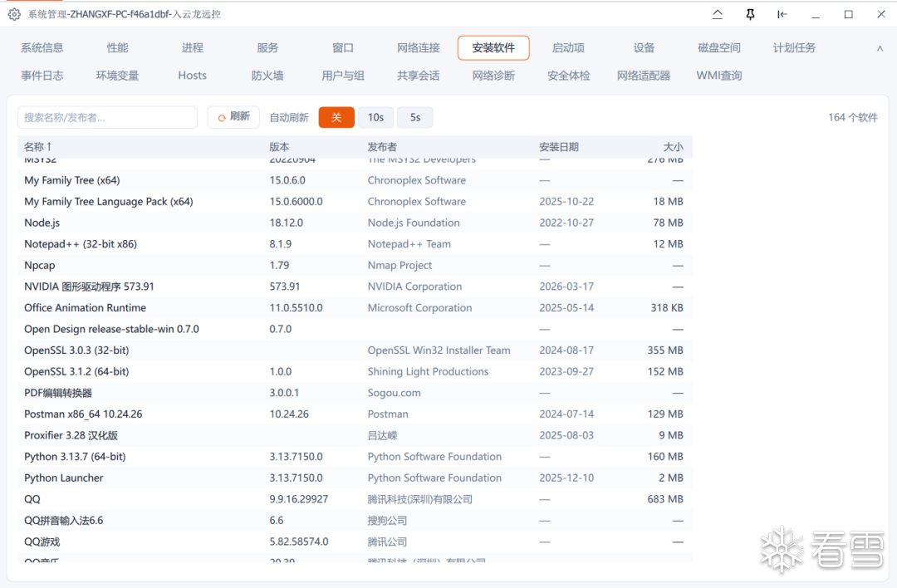Select QQ拼音输入法6.6 entry
The image size is (897, 588).
pyautogui.click(x=355, y=520)
